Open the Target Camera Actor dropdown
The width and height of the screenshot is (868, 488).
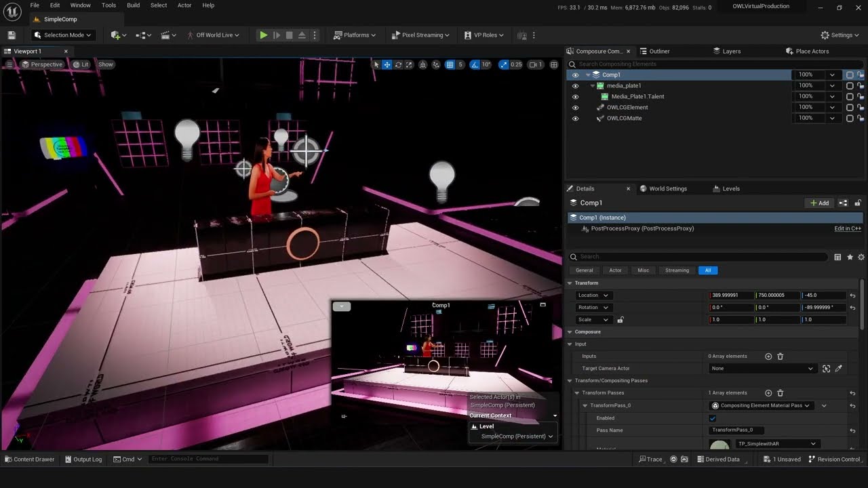pos(761,369)
